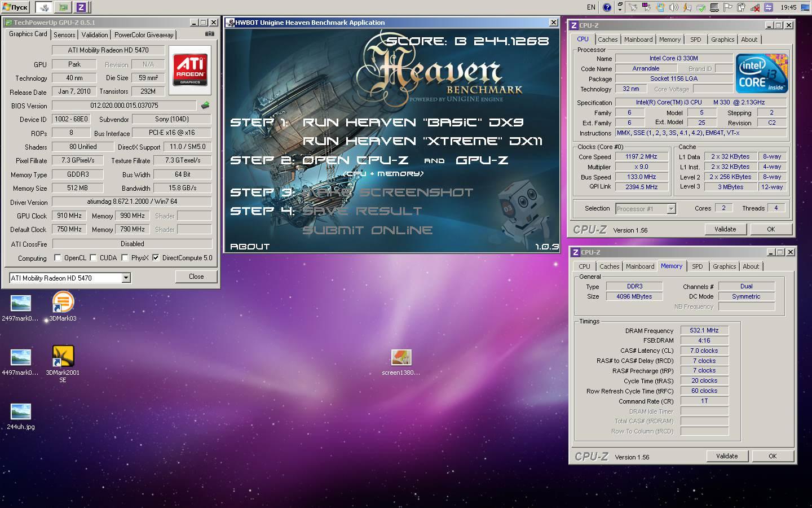Image resolution: width=812 pixels, height=508 pixels.
Task: Uncheck the DirectCompute 5.0 checkbox
Action: click(x=156, y=258)
